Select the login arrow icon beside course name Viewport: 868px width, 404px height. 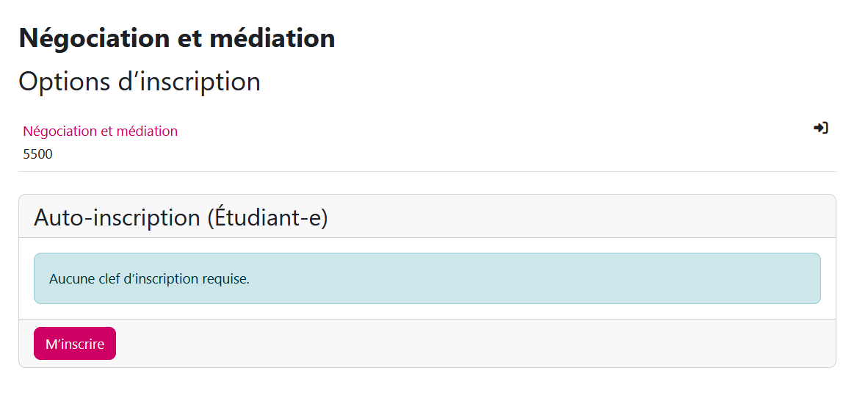coord(820,128)
